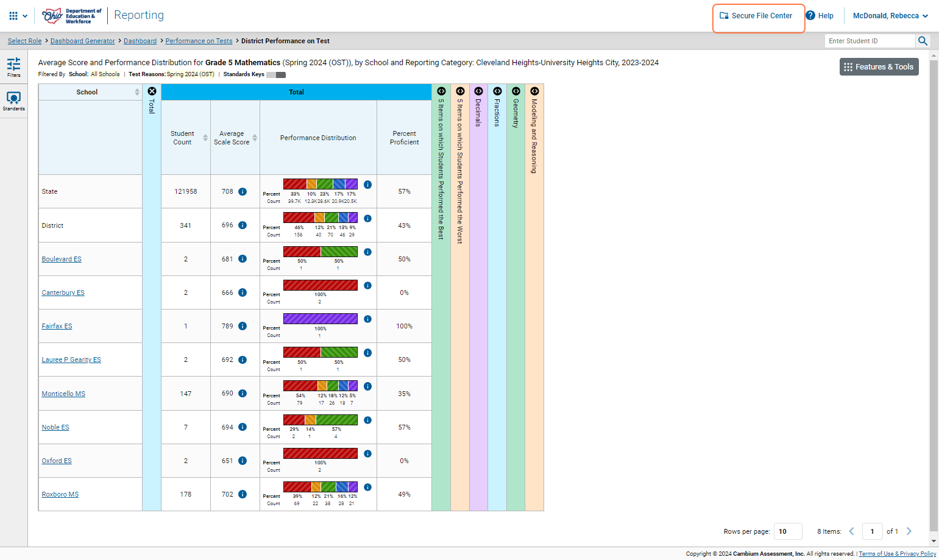The height and width of the screenshot is (560, 939).
Task: Open Secure File Center
Action: (x=756, y=16)
